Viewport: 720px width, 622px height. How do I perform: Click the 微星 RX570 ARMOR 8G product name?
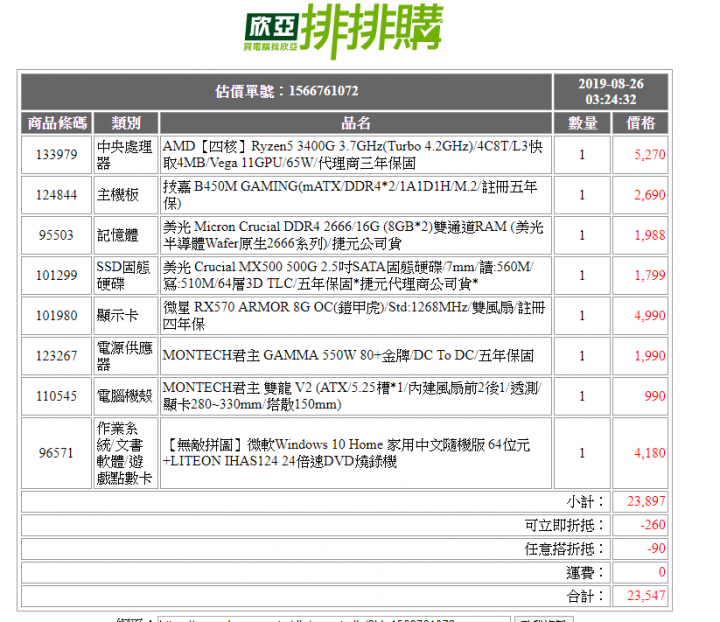pos(355,316)
